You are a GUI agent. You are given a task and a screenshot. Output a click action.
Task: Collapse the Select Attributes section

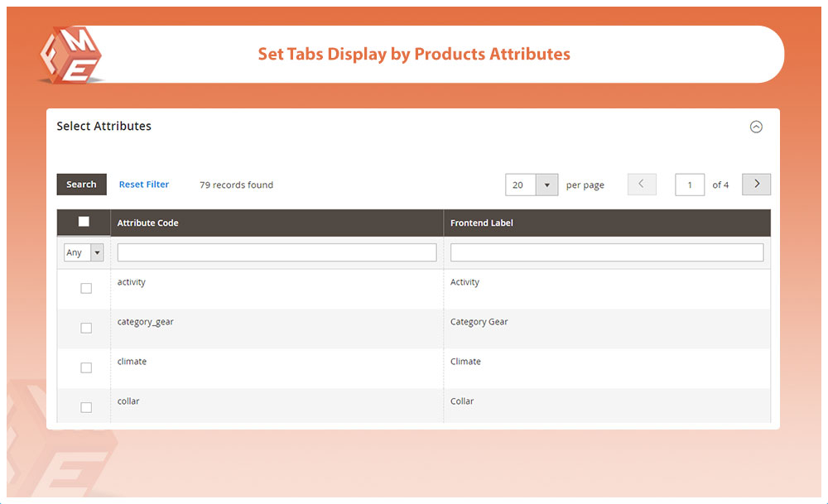(755, 127)
